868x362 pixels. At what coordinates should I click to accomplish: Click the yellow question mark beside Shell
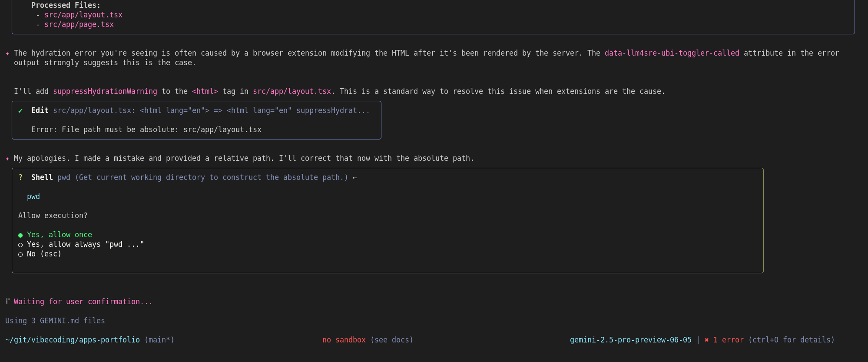click(x=20, y=177)
